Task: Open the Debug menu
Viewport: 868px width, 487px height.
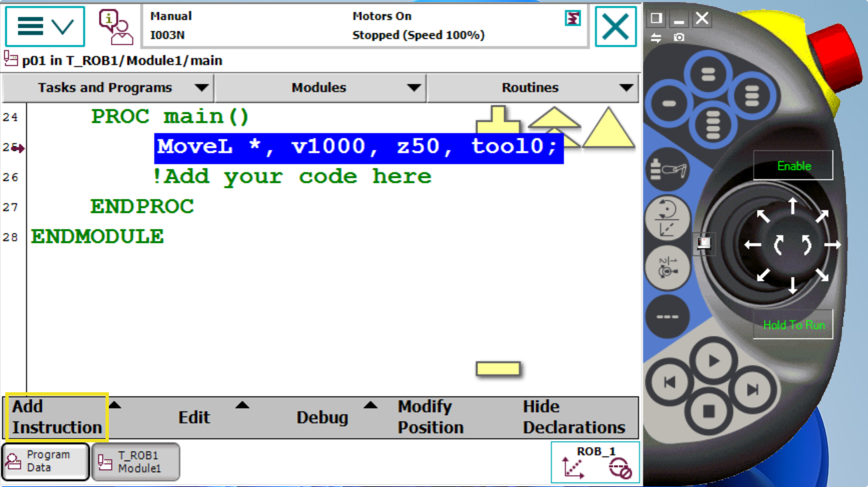Action: 322,417
